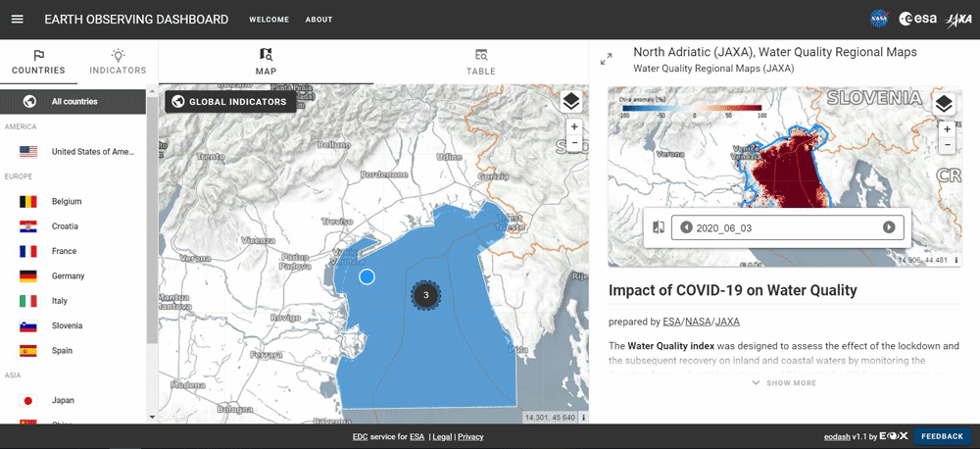Open Legal link in footer
The image size is (980, 449).
click(x=442, y=437)
